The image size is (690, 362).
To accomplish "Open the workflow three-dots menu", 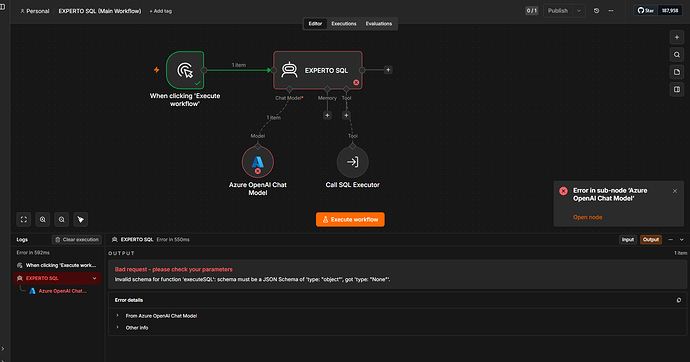I will 611,11.
